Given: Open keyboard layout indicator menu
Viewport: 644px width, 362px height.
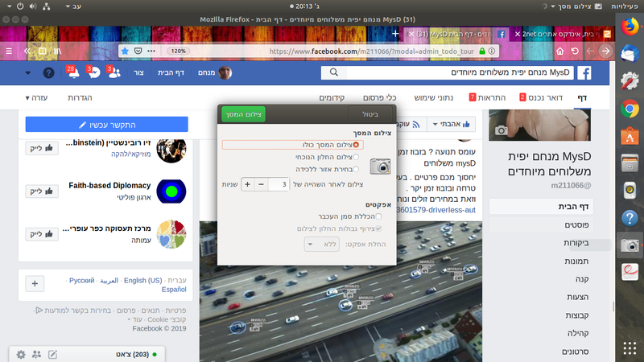Looking at the screenshot, I should coord(73,6).
